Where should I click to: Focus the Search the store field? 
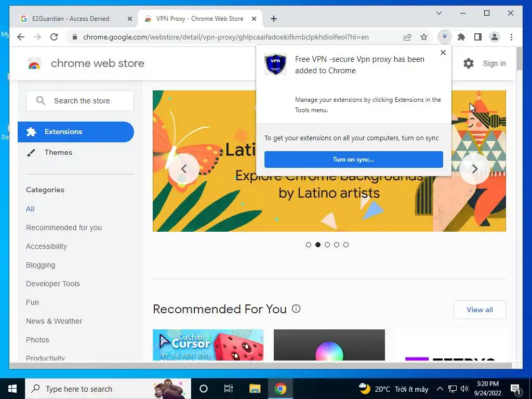79,101
